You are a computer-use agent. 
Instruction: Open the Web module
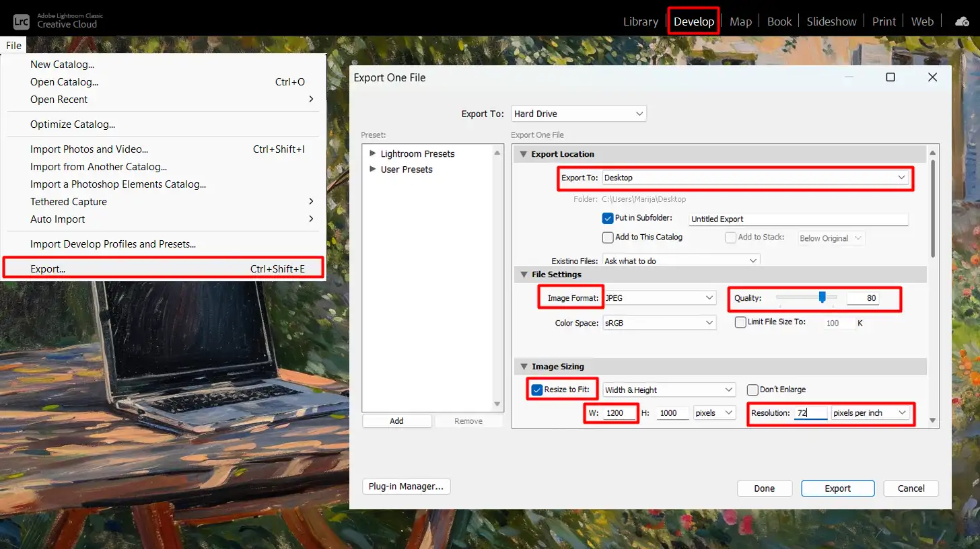click(922, 22)
